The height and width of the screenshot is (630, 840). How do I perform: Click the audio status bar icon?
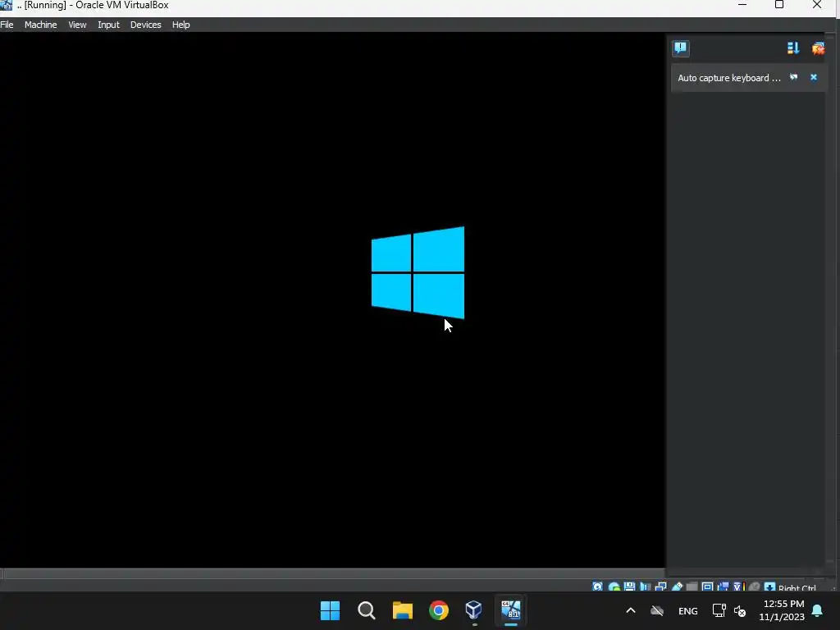click(645, 587)
